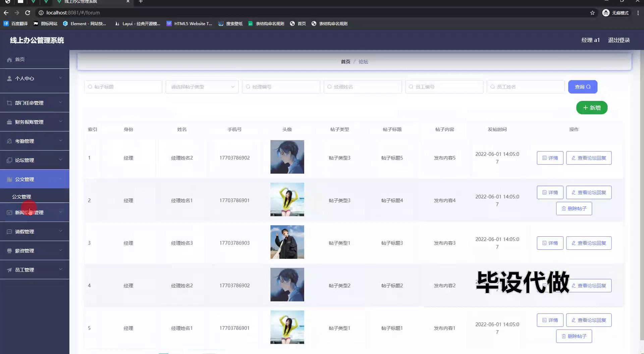
Task: Reload the page with the refresh icon
Action: tap(28, 13)
